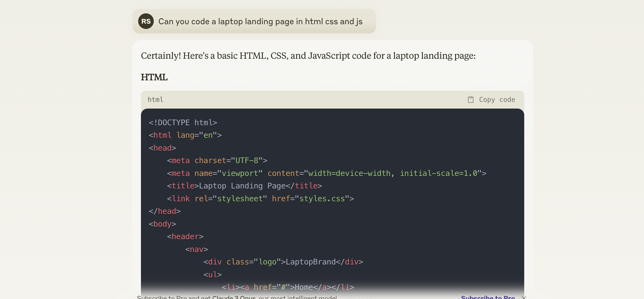Click the meta viewport code line
The height and width of the screenshot is (299, 644).
click(x=326, y=173)
